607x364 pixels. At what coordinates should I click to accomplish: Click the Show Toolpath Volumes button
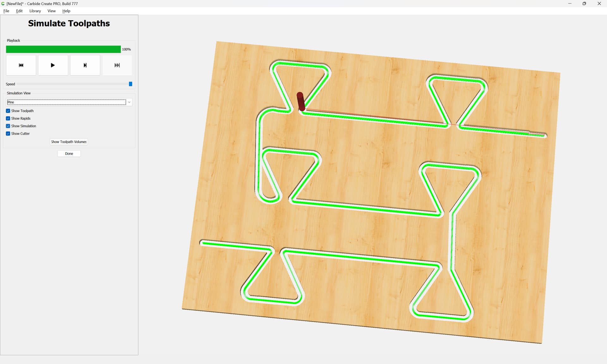tap(69, 142)
